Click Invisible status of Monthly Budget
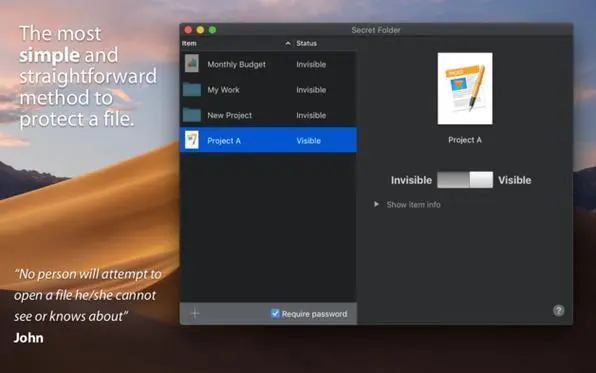 [311, 64]
